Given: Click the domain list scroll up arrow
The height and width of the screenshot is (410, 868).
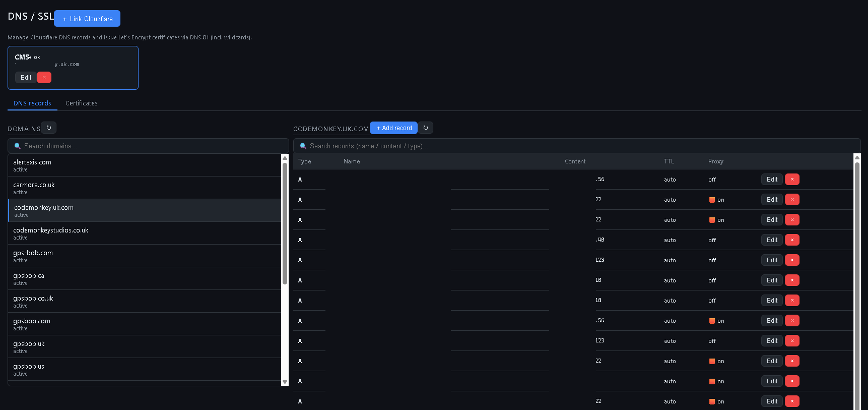Looking at the screenshot, I should click(x=285, y=157).
